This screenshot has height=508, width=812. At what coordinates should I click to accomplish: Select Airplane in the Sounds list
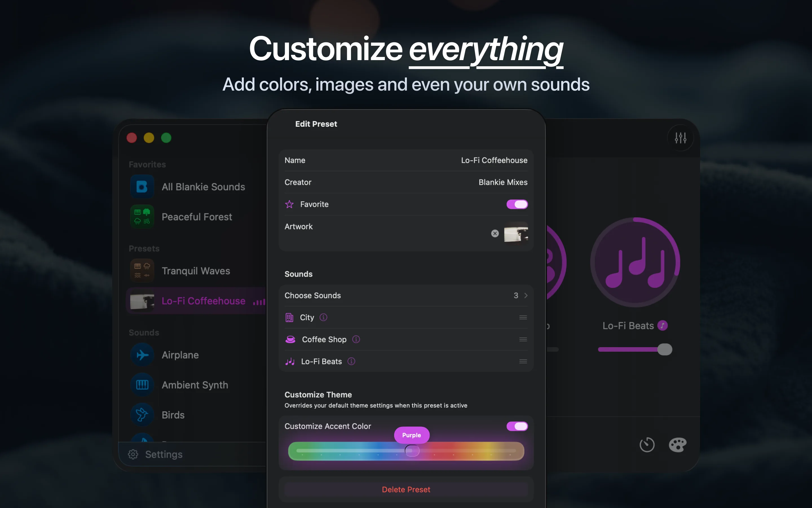[x=197, y=355]
